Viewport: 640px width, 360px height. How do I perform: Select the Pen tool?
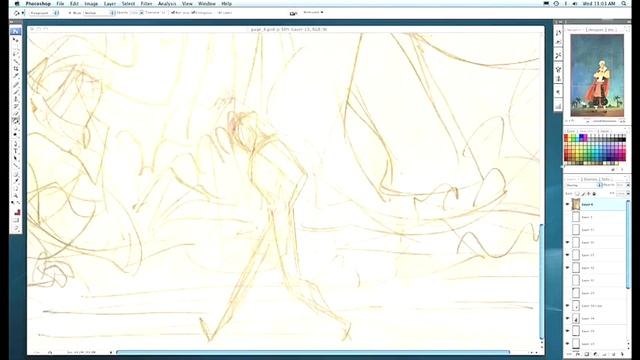[x=16, y=144]
